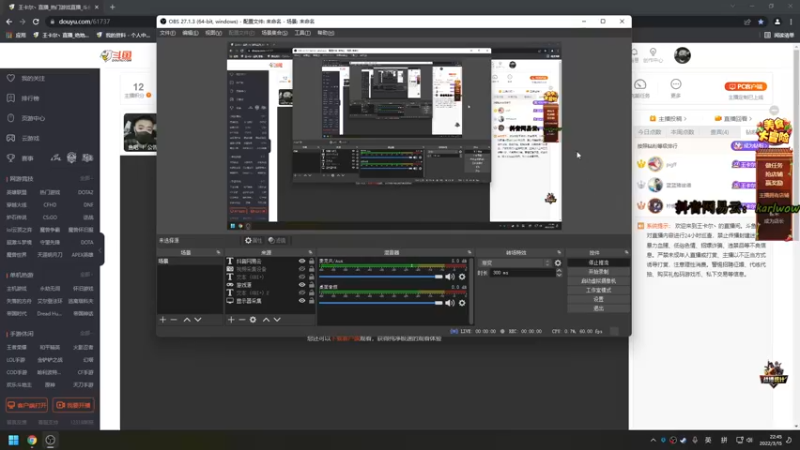Toggle visibility of 显示器采集 source
The image size is (800, 450).
(x=302, y=301)
